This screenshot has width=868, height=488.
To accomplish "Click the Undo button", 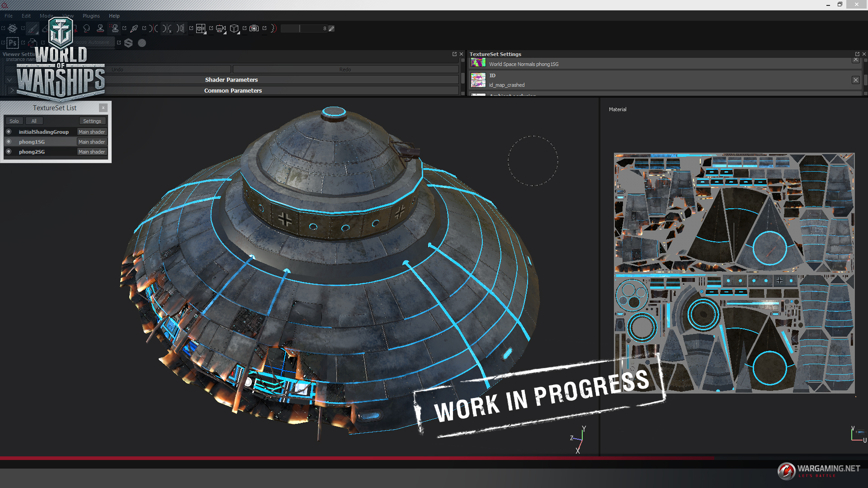I will tap(118, 70).
